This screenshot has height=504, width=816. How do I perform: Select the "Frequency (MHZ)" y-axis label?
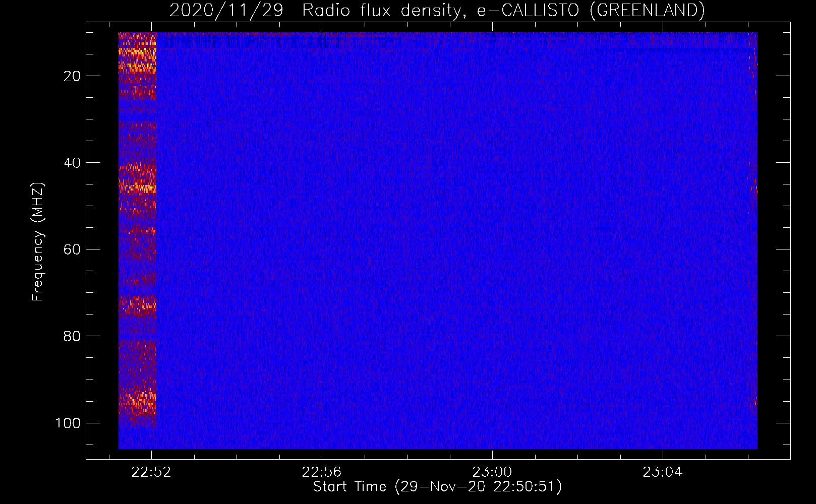pos(38,242)
